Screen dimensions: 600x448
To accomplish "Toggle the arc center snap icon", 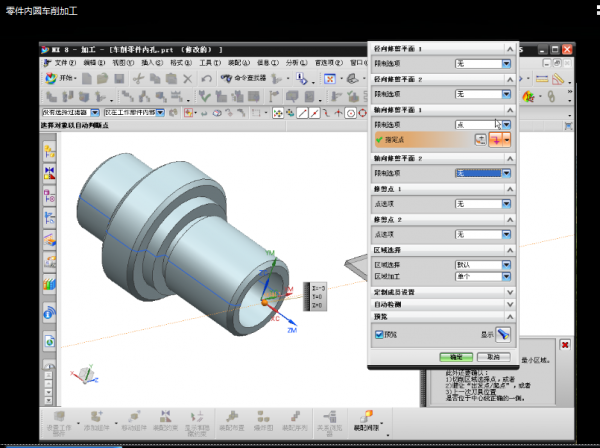I will click(351, 113).
